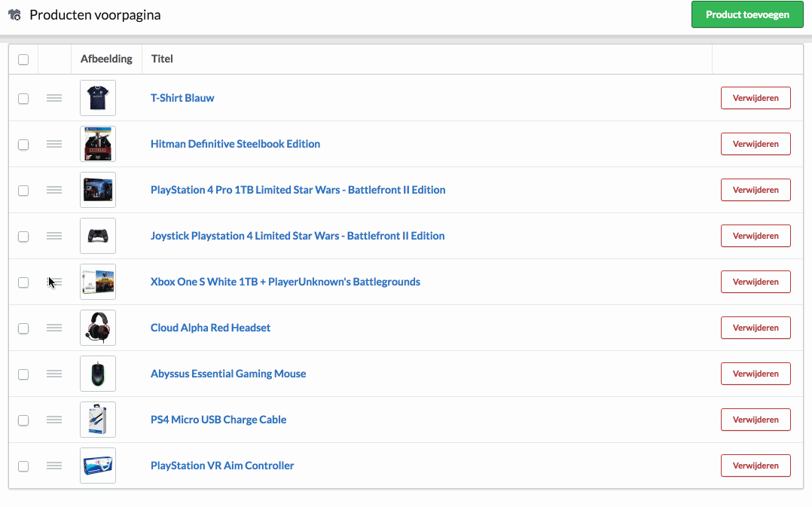Click the Hitman Steelbook product thumbnail
This screenshot has height=507, width=812.
click(98, 144)
